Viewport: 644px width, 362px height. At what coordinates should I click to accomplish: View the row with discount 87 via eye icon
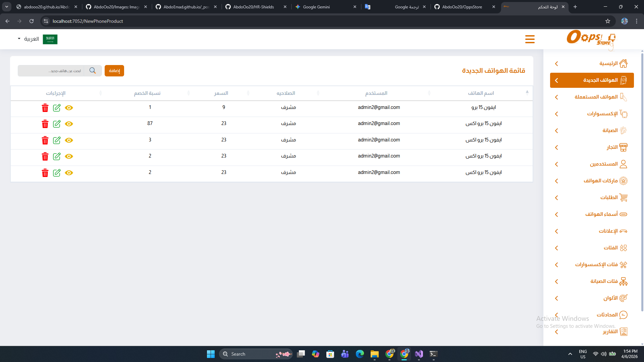[x=69, y=124]
